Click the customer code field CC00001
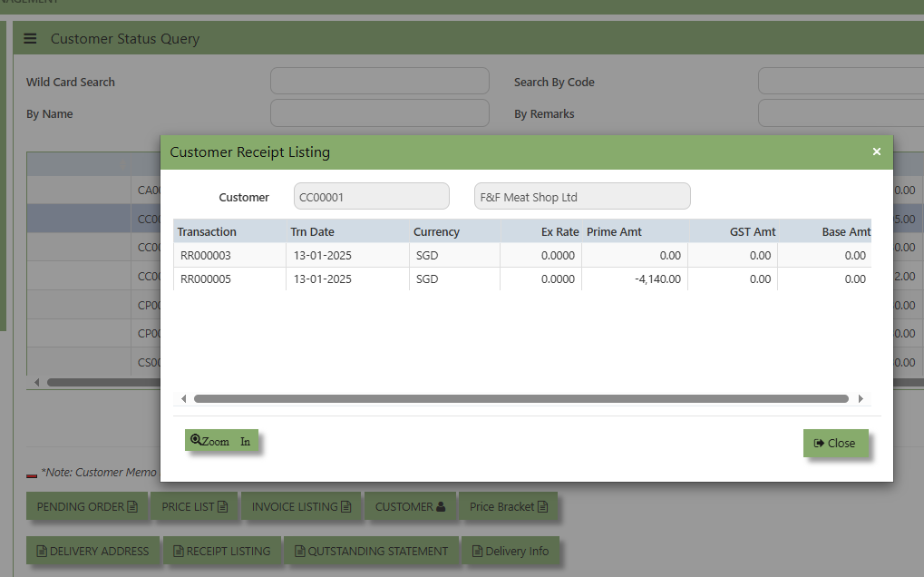924x577 pixels. click(371, 196)
